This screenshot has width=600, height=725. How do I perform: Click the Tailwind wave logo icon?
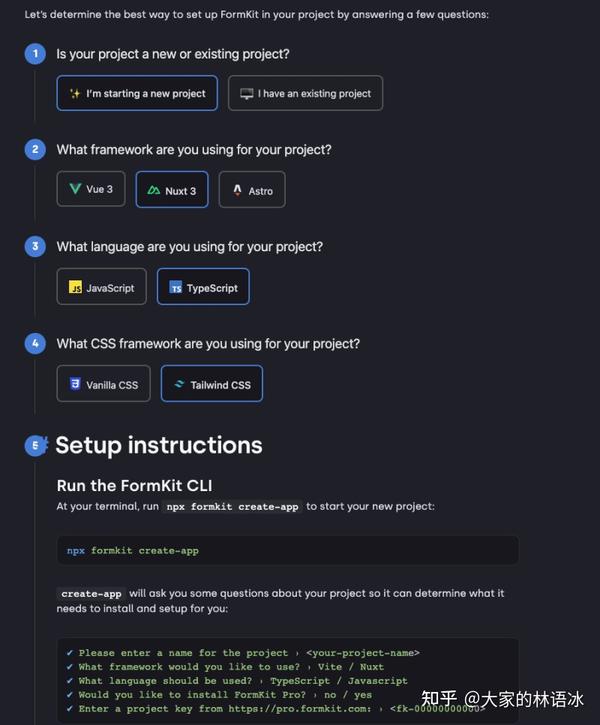click(179, 384)
